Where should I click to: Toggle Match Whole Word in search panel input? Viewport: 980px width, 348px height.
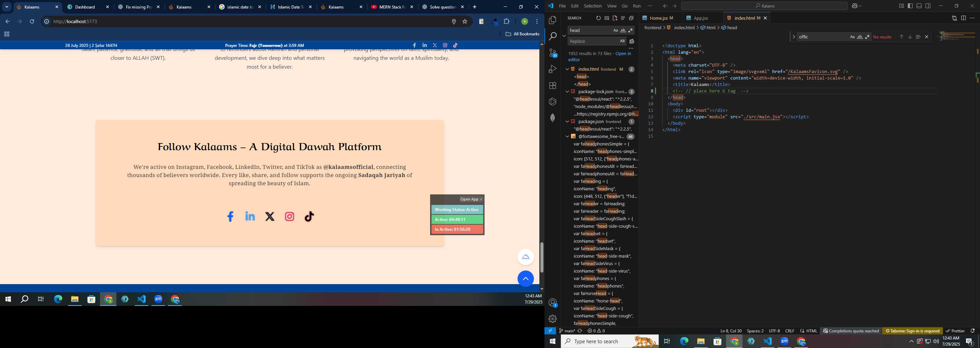click(x=623, y=30)
